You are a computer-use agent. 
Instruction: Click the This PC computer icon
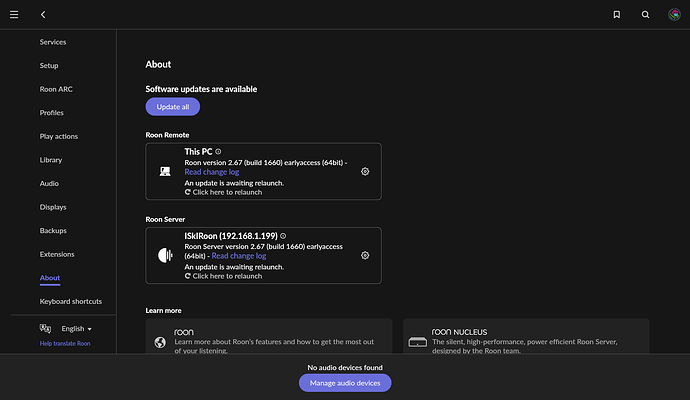[x=165, y=171]
